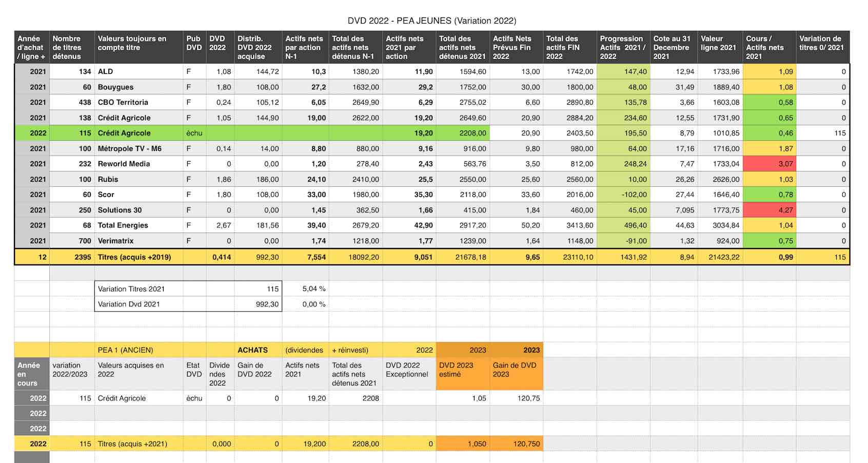
Task: Select the 'CBO Territoria' cell
Action: tap(139, 102)
